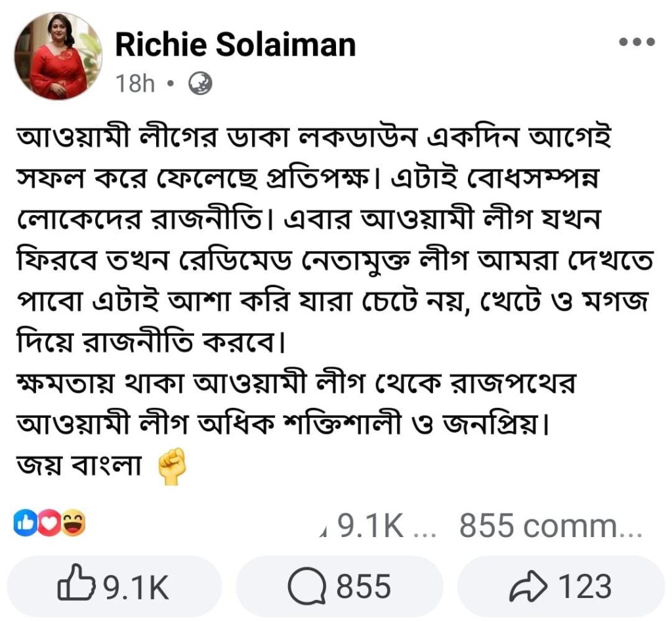Click the 18h post timestamp
672x621 pixels.
[x=135, y=84]
